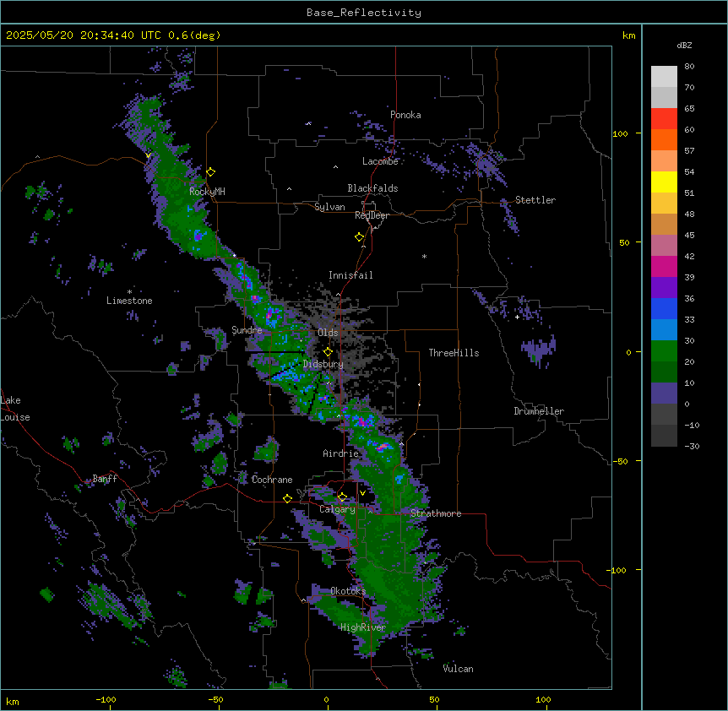The width and height of the screenshot is (728, 711).
Task: Click the Ponoka city label
Action: pyautogui.click(x=405, y=115)
